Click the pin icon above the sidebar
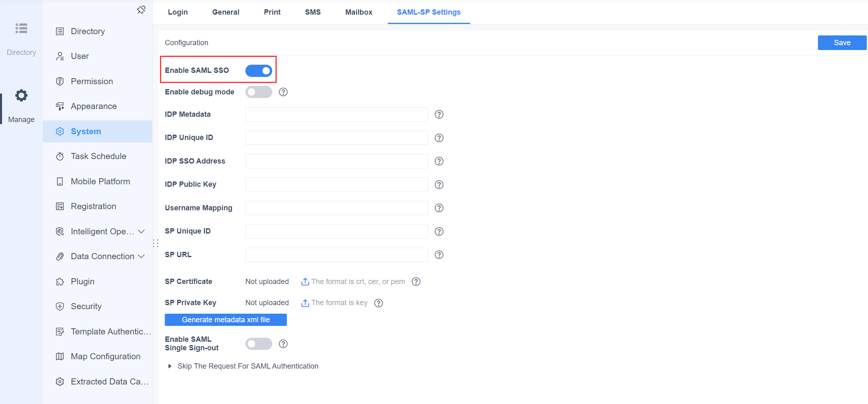This screenshot has height=404, width=868. click(x=141, y=9)
